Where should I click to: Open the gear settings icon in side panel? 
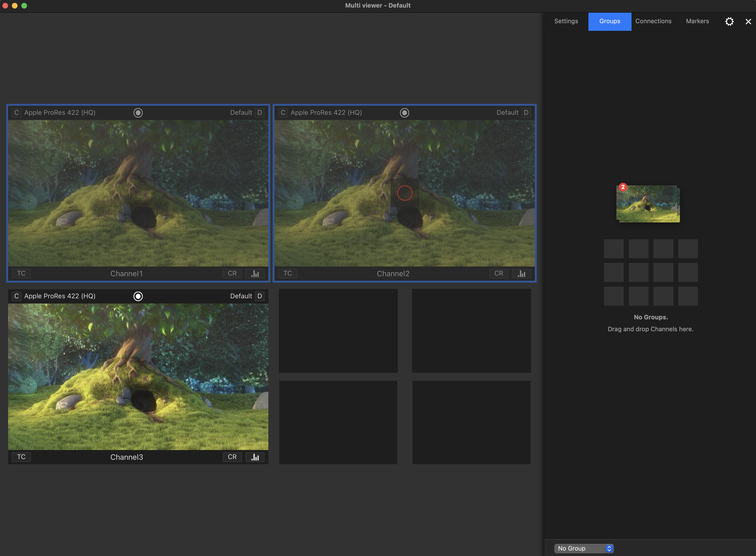tap(729, 22)
